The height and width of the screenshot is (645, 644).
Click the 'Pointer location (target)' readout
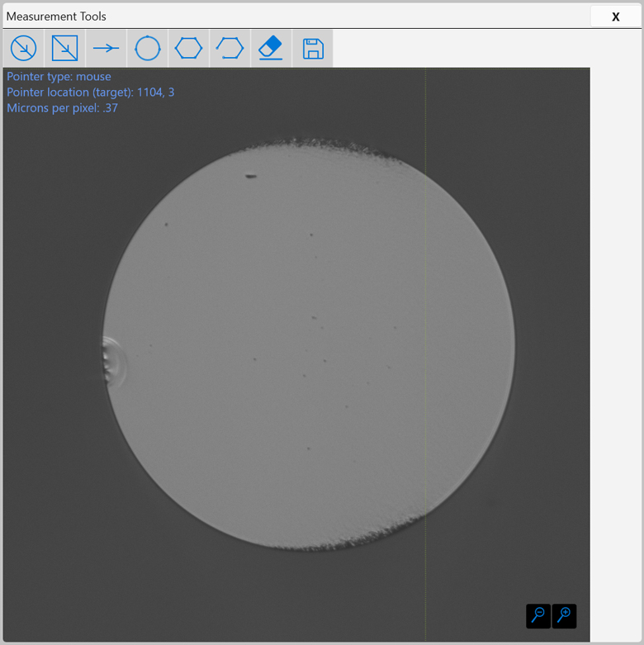90,92
